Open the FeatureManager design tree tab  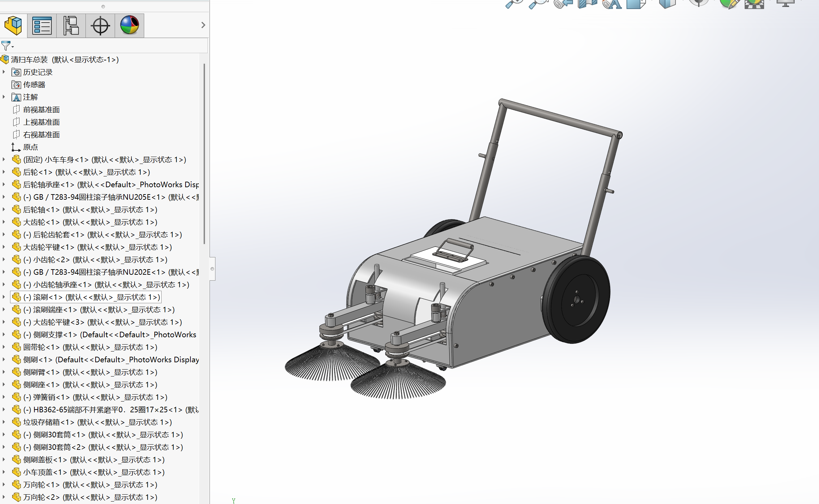[13, 25]
